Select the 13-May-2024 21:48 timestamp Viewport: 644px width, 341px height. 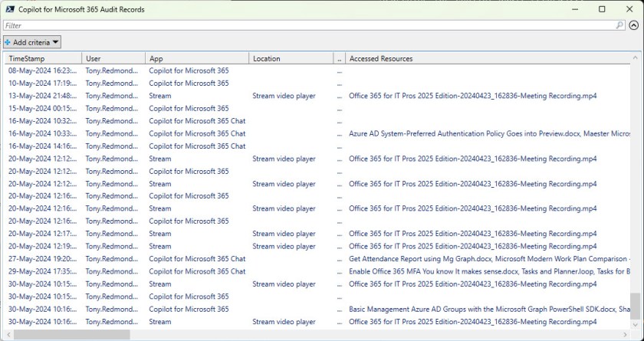click(43, 96)
